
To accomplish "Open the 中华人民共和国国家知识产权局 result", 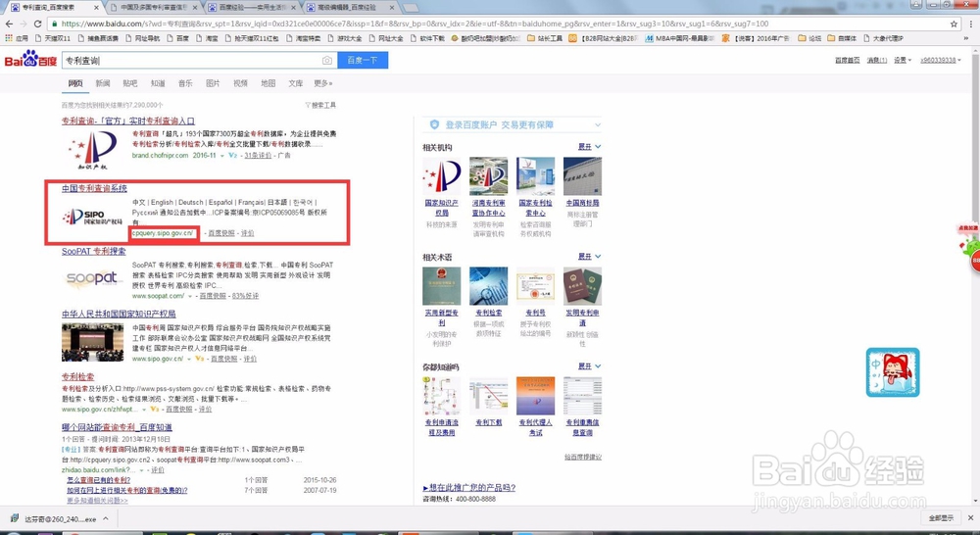I will click(x=119, y=314).
